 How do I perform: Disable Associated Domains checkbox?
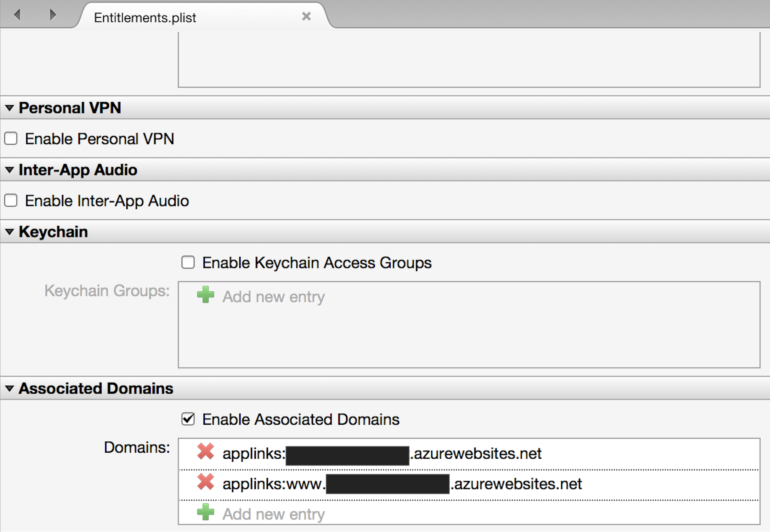pyautogui.click(x=188, y=419)
